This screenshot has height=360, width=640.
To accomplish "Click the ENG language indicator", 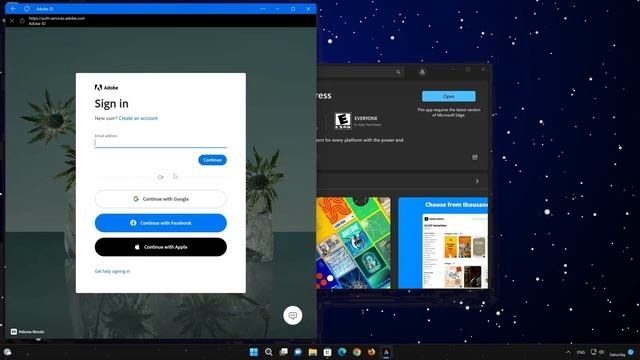I will 580,352.
